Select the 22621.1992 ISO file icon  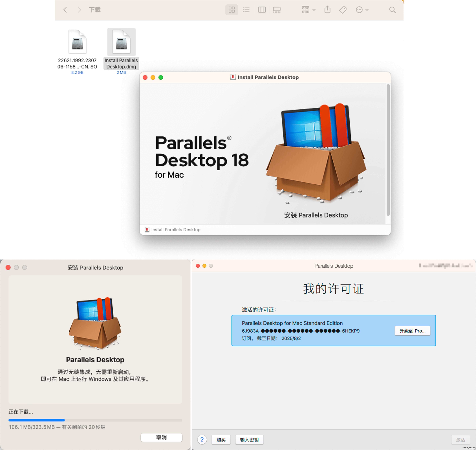77,41
